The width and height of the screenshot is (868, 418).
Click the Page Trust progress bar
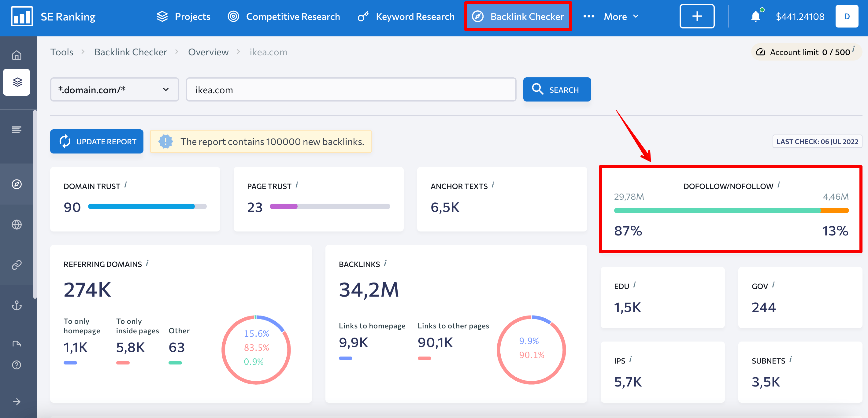pos(330,206)
